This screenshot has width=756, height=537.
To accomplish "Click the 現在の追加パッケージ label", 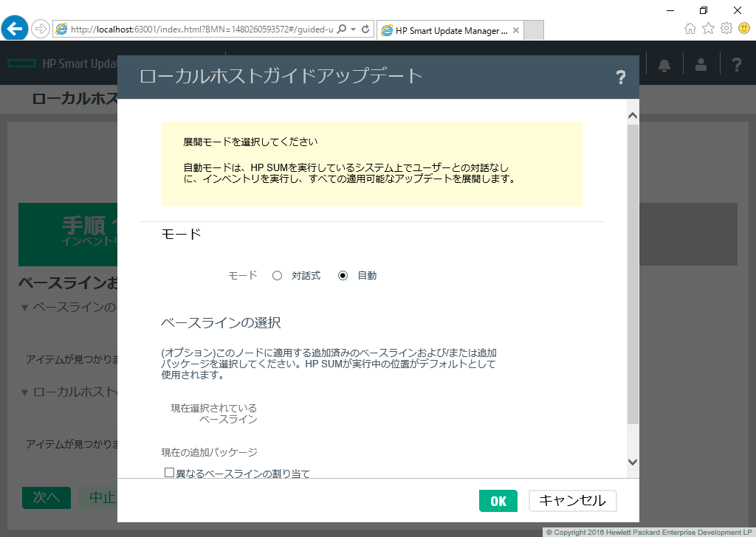I will (209, 452).
